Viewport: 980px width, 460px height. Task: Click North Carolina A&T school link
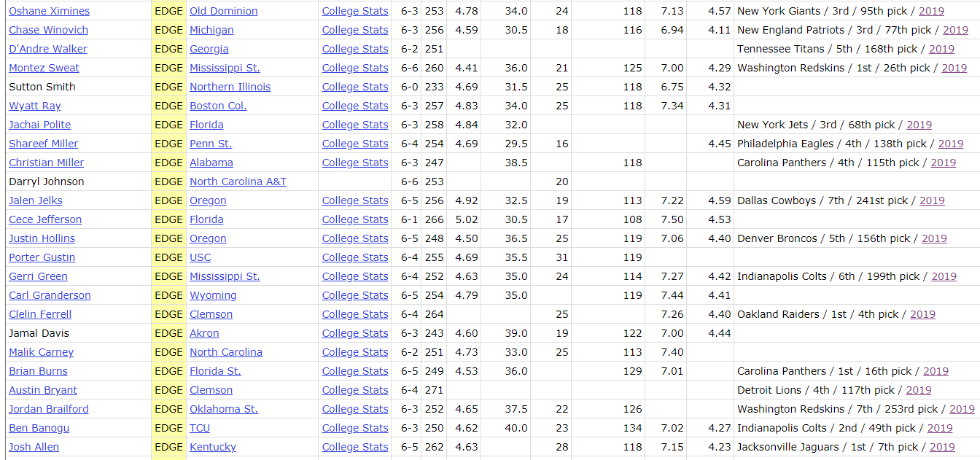pyautogui.click(x=238, y=182)
